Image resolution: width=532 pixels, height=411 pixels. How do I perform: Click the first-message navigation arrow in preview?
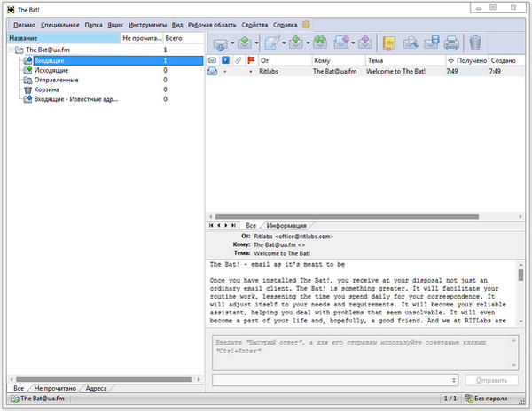(x=211, y=225)
